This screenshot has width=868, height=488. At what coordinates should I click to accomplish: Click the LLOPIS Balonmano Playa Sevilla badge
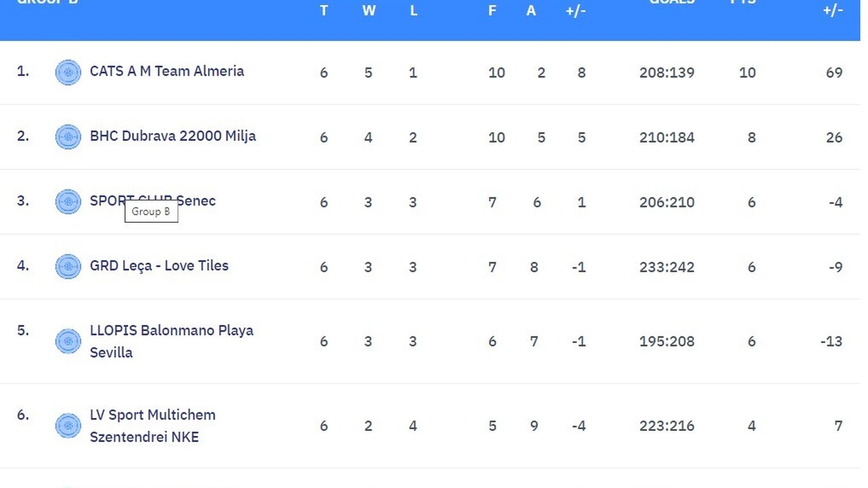(68, 341)
